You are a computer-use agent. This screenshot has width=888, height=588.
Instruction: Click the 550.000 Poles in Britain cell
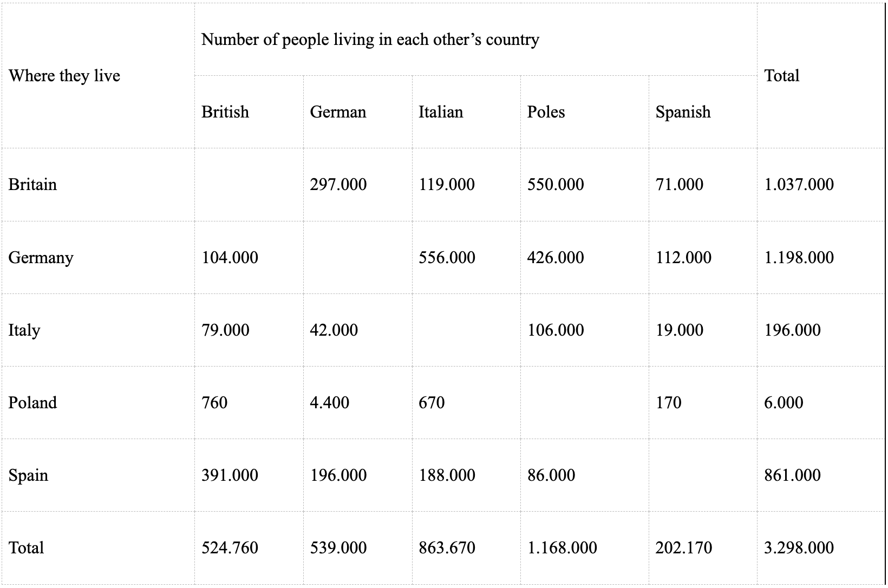(585, 184)
